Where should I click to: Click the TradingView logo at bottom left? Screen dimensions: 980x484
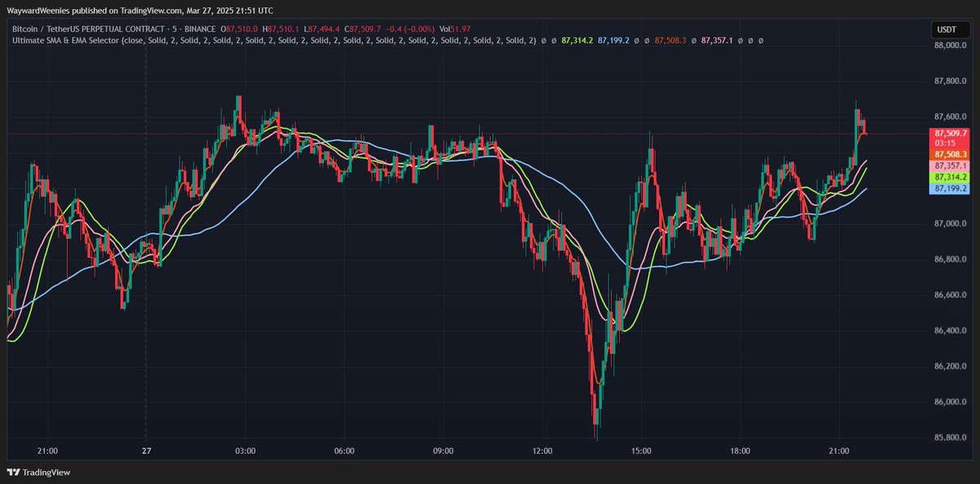37,472
